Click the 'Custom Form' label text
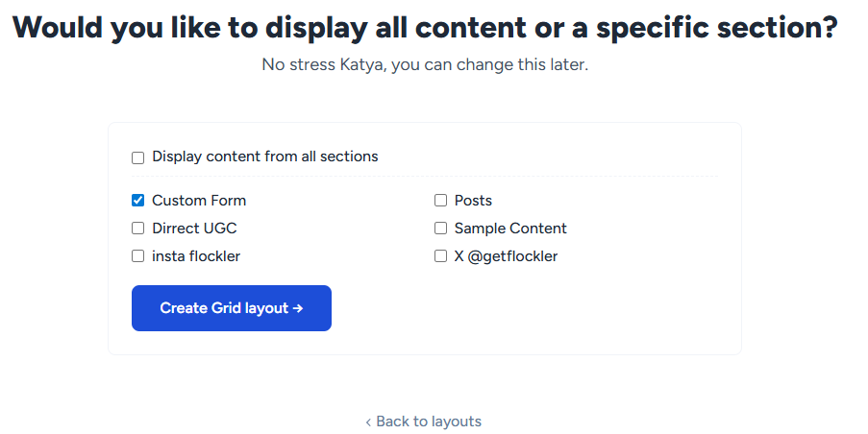868x434 pixels. click(x=199, y=201)
